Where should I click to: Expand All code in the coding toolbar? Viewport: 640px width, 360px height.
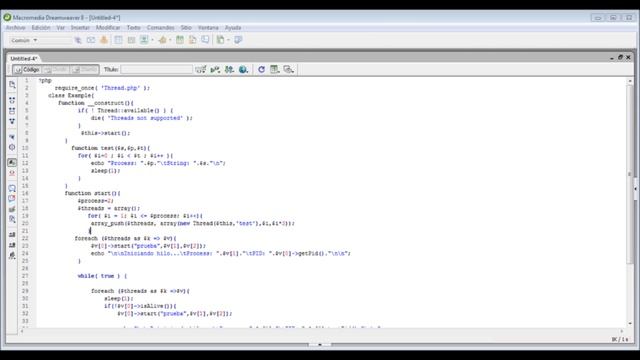click(12, 121)
